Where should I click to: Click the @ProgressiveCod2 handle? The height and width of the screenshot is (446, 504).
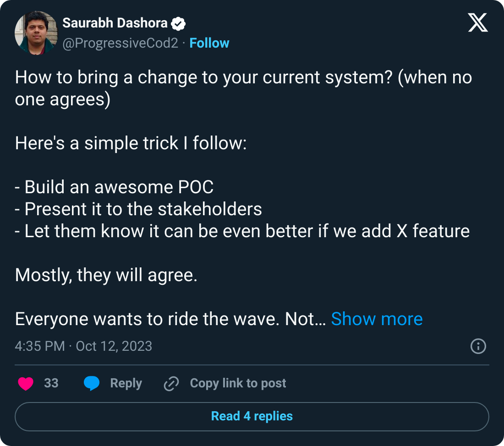(120, 43)
